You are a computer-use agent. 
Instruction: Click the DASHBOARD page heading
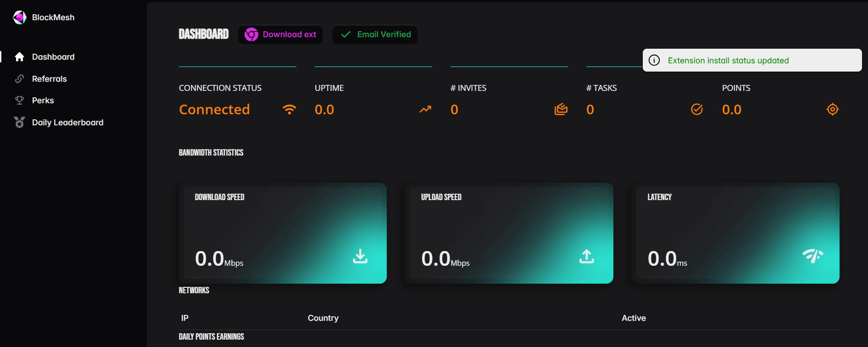click(204, 34)
